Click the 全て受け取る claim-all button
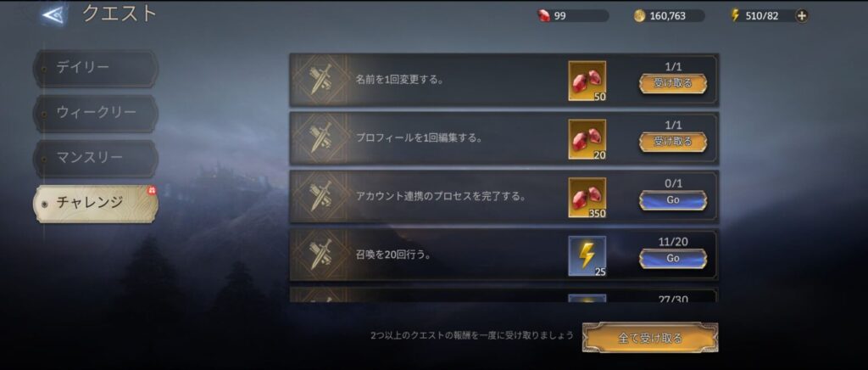The width and height of the screenshot is (868, 370). coord(650,337)
